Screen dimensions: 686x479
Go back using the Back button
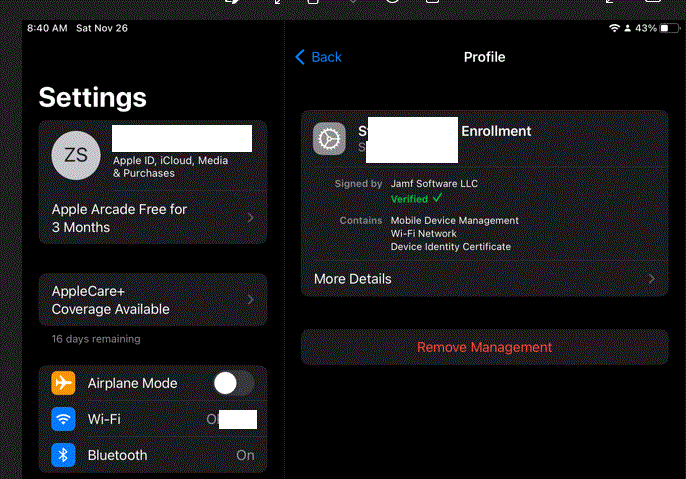[x=318, y=57]
